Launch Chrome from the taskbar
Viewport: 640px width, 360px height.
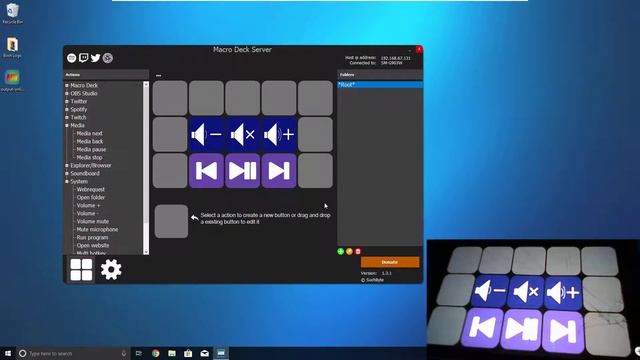156,353
